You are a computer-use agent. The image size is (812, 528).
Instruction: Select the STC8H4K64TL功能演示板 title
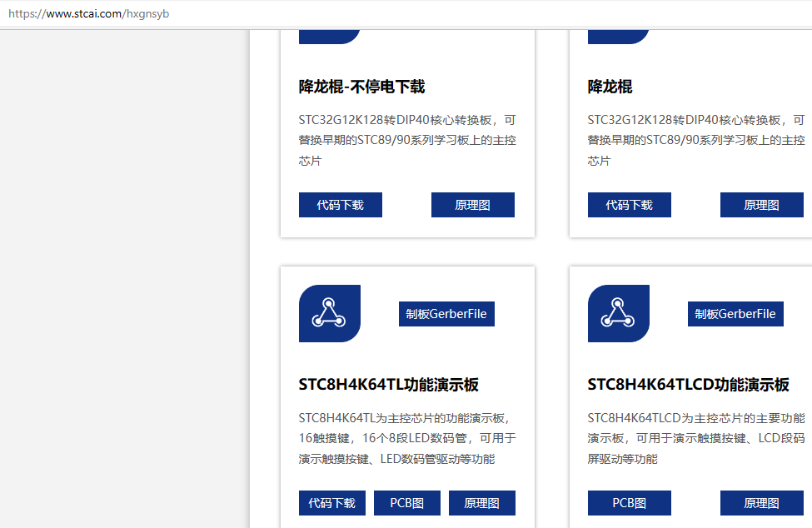coord(388,385)
